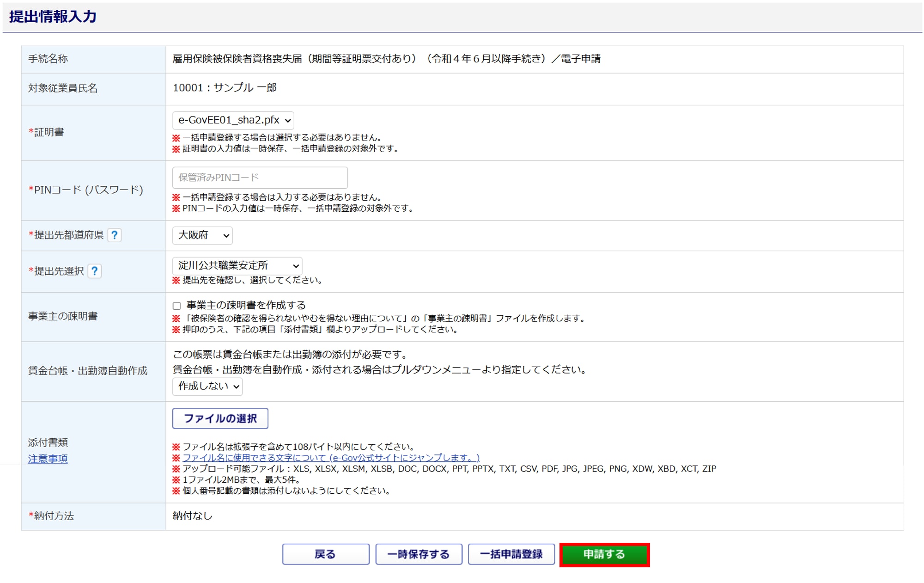Open help icon next to 提出先都道府県
The image size is (924, 583).
(x=114, y=235)
